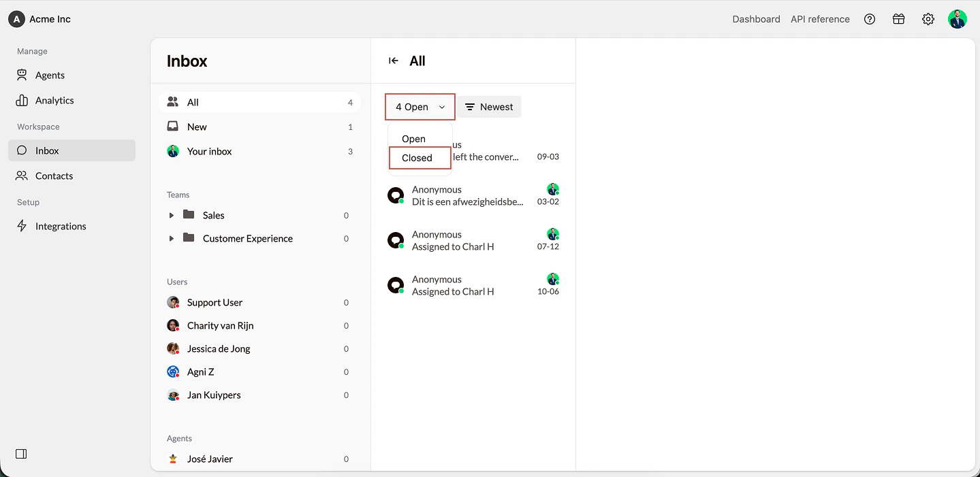Open the settings gear icon
This screenshot has height=477, width=980.
[928, 19]
